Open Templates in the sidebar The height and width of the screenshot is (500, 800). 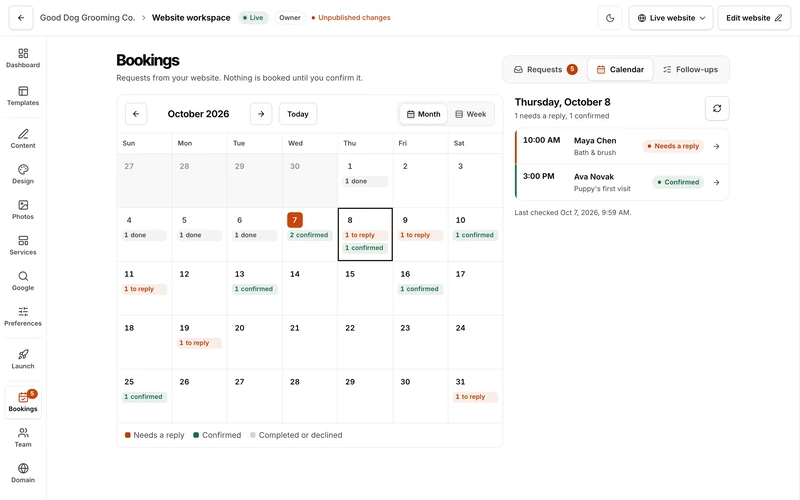(x=23, y=95)
